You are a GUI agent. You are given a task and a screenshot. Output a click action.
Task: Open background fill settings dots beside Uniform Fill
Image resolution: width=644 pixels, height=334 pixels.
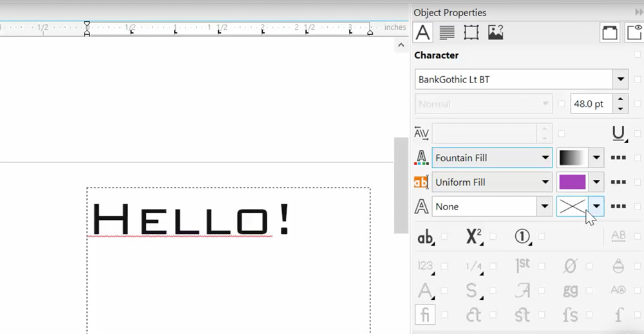[618, 182]
